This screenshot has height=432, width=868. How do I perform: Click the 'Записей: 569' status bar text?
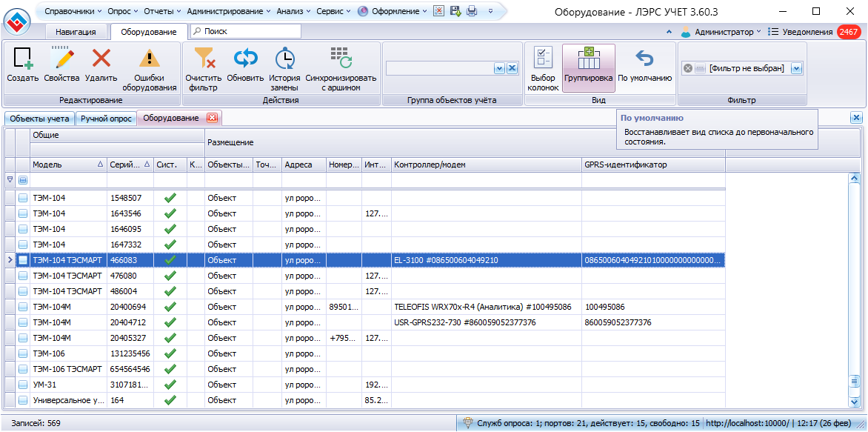[36, 424]
